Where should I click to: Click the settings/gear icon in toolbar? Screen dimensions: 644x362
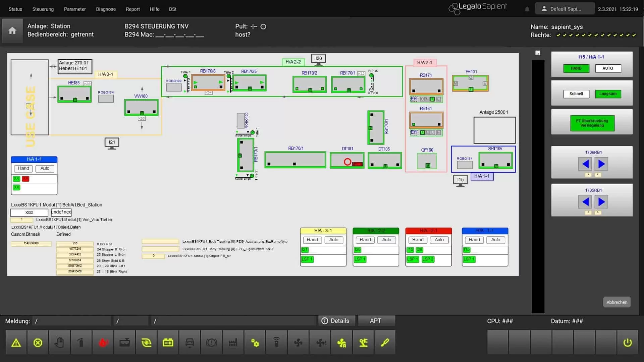[255, 342]
